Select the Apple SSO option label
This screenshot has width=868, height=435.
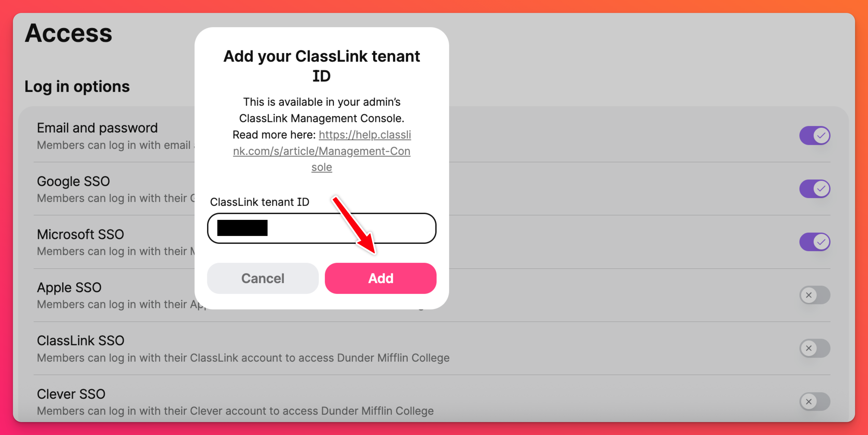(x=69, y=287)
